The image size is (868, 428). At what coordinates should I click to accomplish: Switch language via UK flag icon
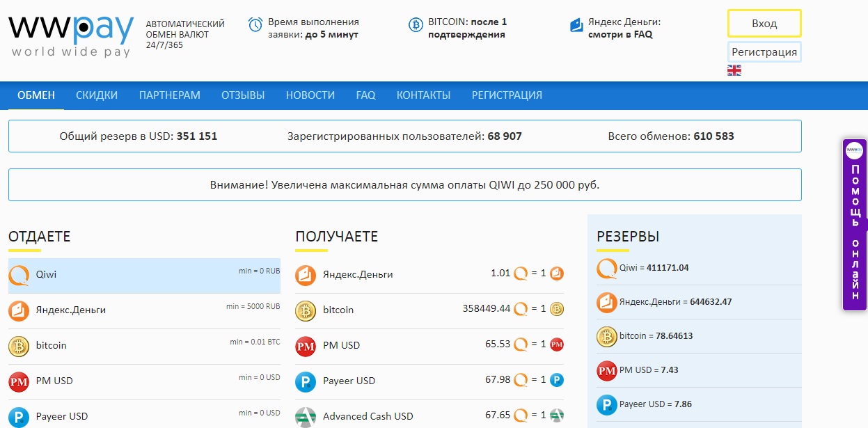pos(734,70)
